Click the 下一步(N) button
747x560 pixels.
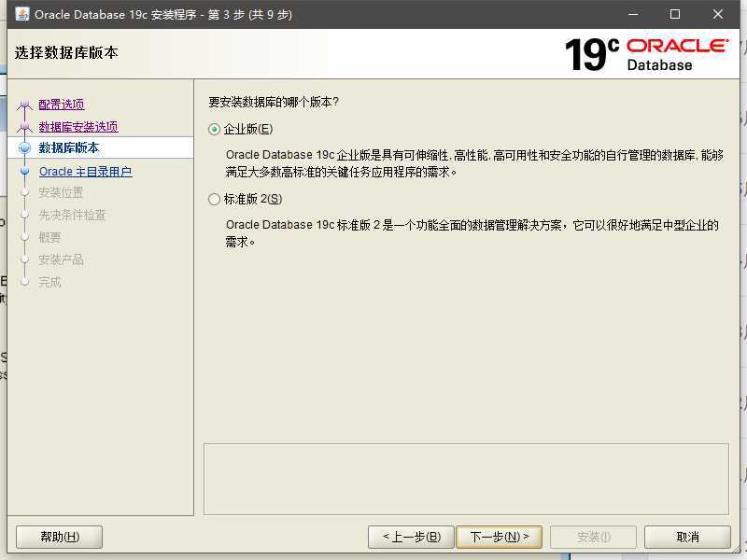point(499,538)
